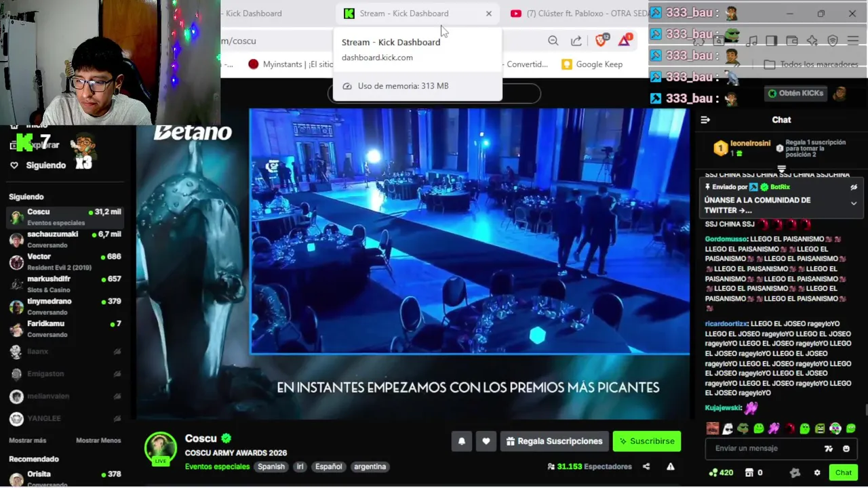Click the Brave wallet icon in toolbar

791,41
